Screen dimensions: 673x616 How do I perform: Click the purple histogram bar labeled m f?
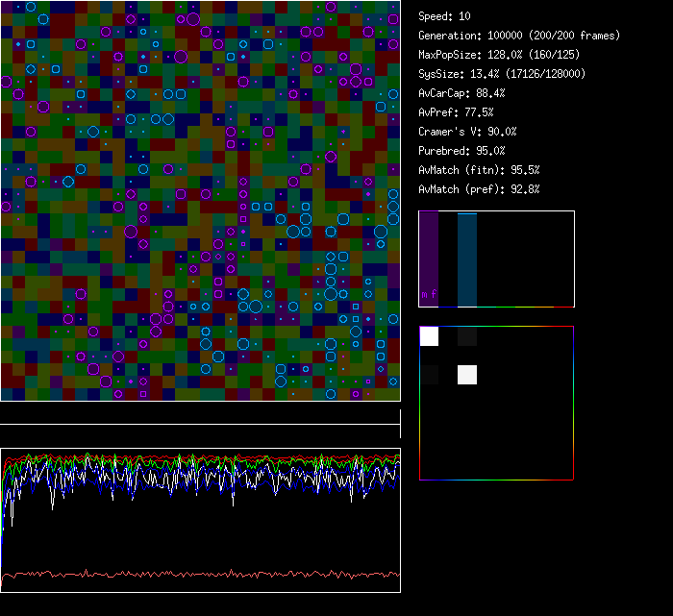click(x=429, y=250)
